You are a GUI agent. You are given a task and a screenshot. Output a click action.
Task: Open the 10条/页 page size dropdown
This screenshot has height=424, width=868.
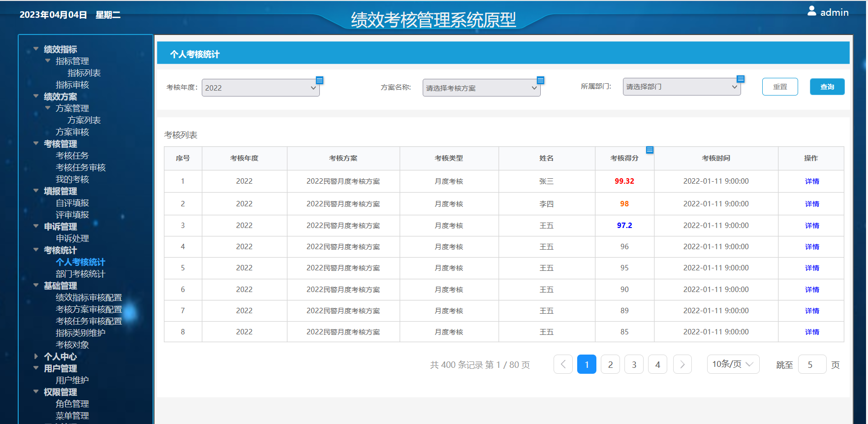tap(733, 364)
